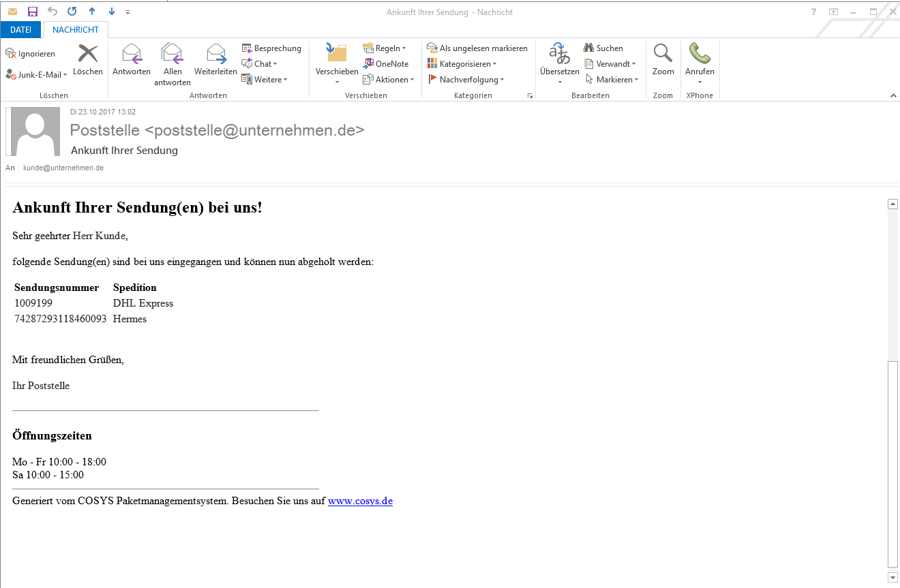Click the message scrollbar up arrow
Viewport: 900px width, 588px height.
(892, 204)
